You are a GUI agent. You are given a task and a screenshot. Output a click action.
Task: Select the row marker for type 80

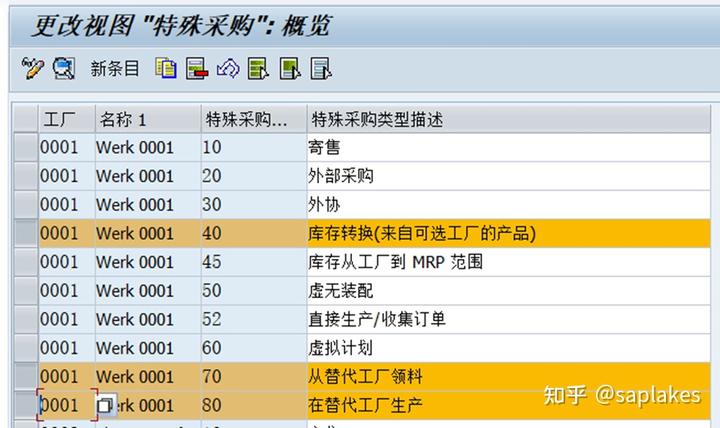pos(25,405)
